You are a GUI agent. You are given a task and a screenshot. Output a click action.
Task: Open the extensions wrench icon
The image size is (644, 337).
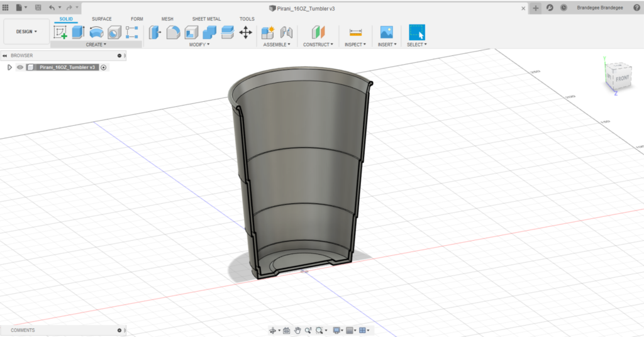[x=550, y=8]
